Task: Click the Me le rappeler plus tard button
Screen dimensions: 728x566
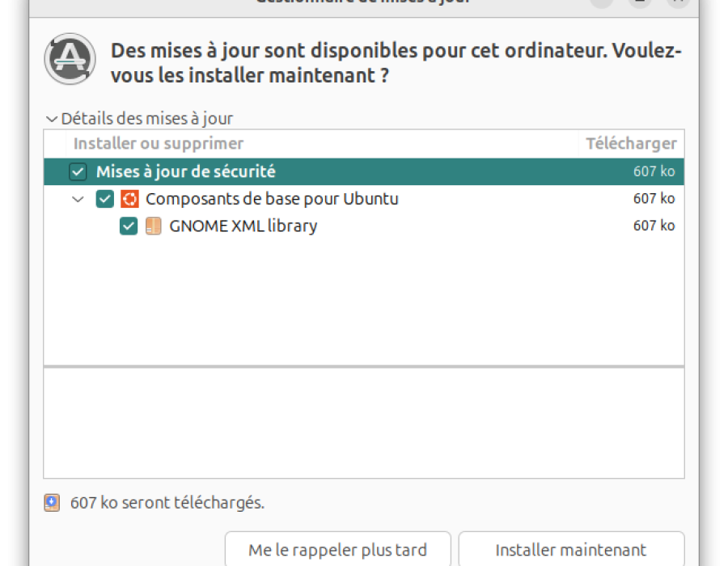Action: [x=337, y=550]
